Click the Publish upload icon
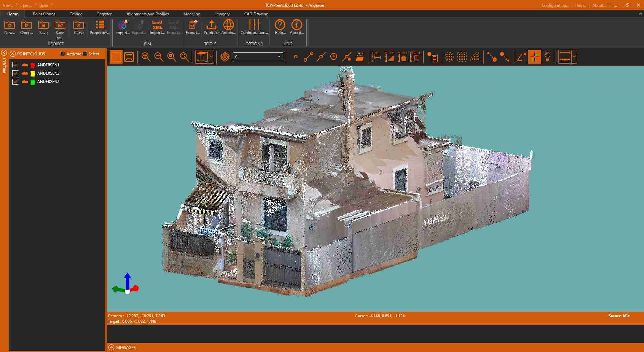Screen dimensions: 644x352 pos(211,27)
